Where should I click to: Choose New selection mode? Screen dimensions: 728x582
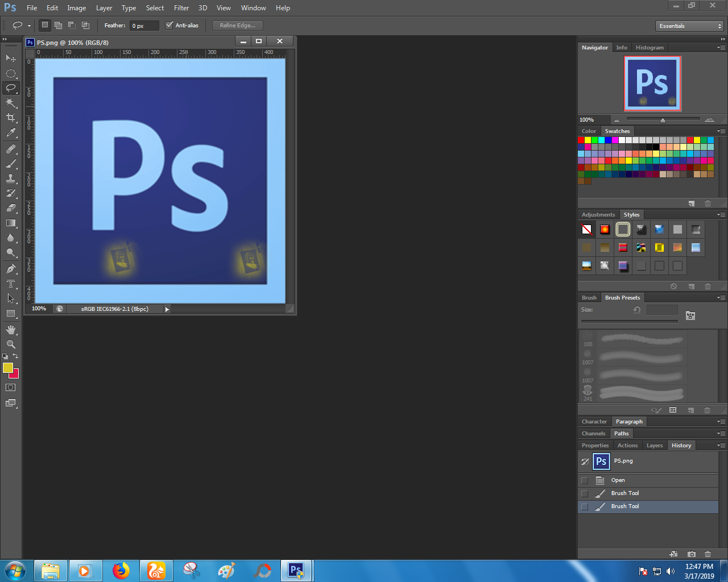45,25
